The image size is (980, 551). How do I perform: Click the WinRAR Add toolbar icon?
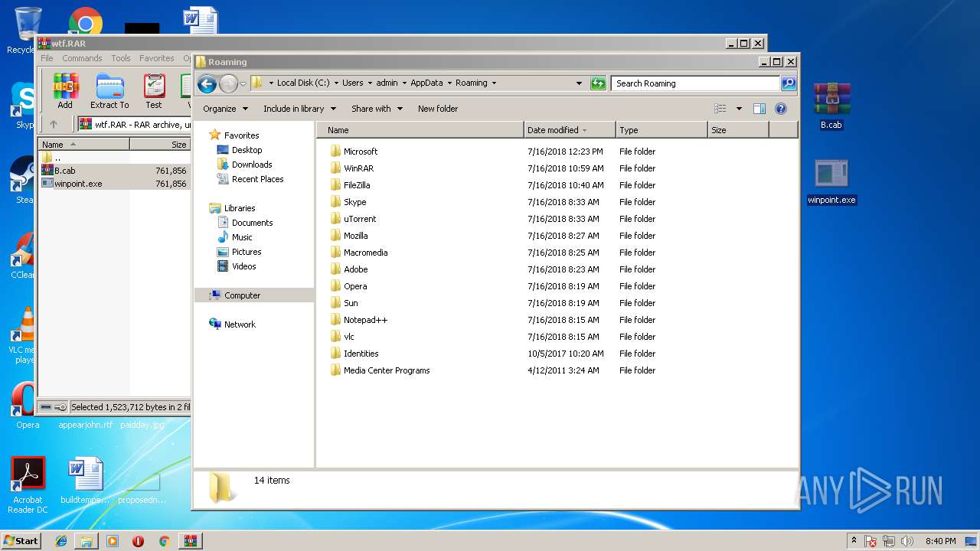coord(65,91)
